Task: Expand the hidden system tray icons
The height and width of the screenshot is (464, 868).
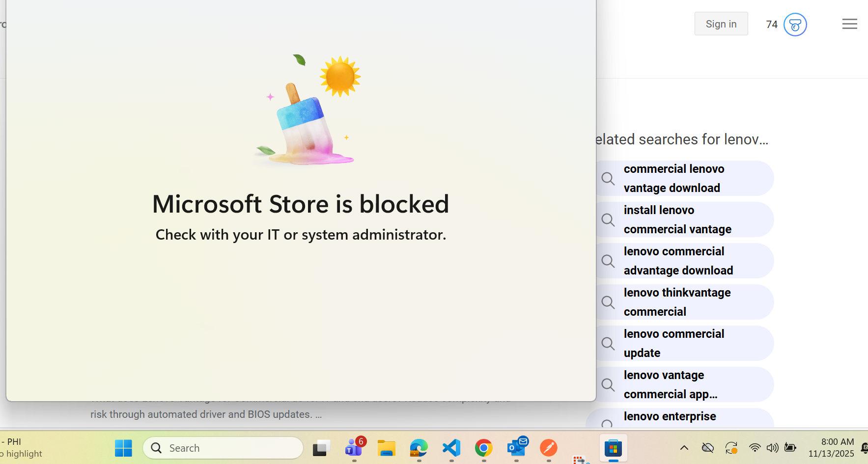Action: click(x=684, y=448)
